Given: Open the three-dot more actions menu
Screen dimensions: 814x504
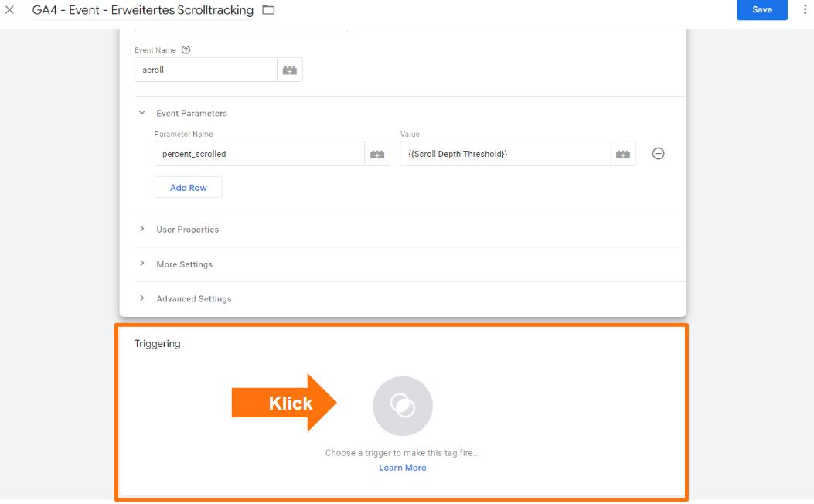Looking at the screenshot, I should click(805, 10).
